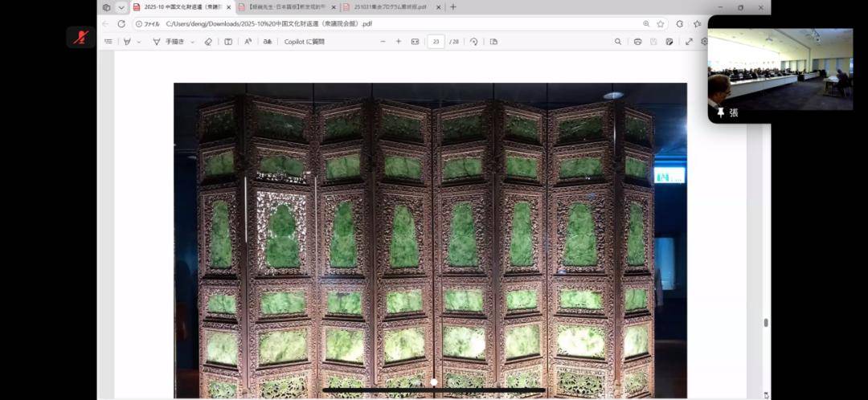Unpin the 張 video participant

[x=721, y=113]
